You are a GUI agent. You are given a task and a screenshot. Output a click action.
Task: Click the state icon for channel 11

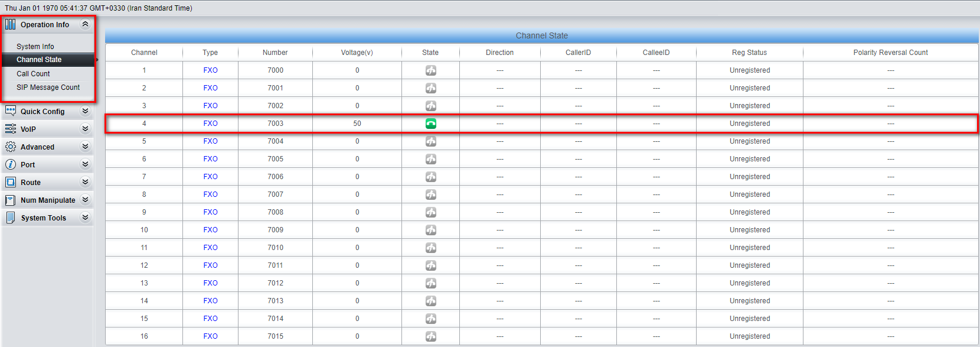coord(431,248)
